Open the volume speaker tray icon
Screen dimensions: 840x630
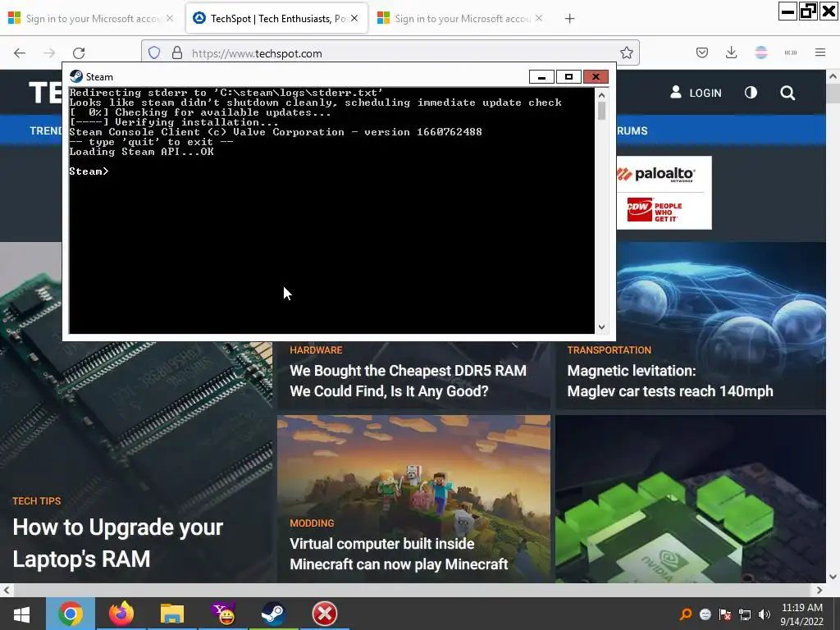[x=765, y=614]
